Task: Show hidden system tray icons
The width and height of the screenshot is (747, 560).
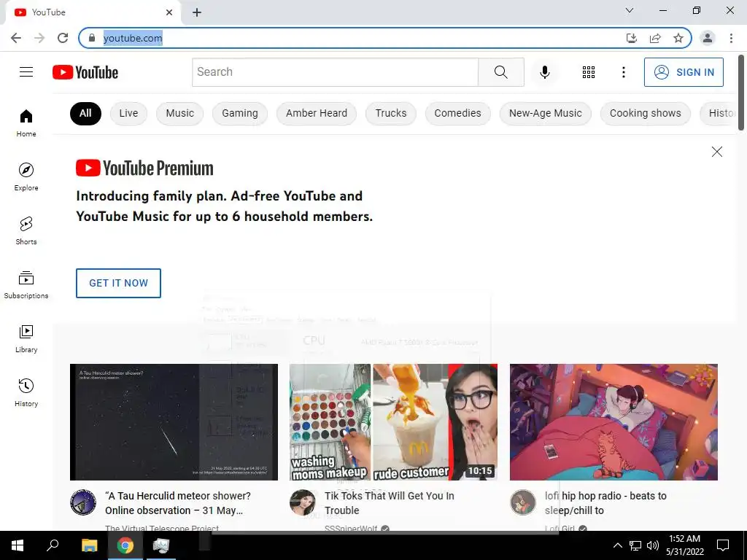Action: click(x=617, y=545)
